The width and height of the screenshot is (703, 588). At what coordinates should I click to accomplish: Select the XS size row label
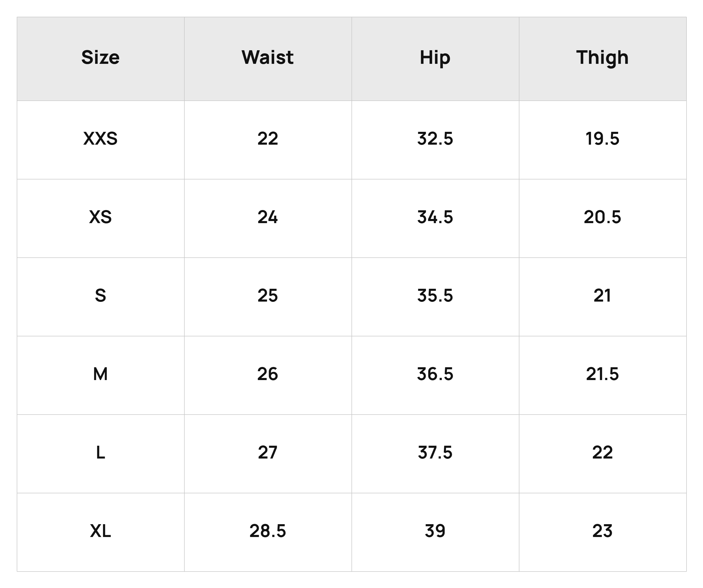pos(100,218)
